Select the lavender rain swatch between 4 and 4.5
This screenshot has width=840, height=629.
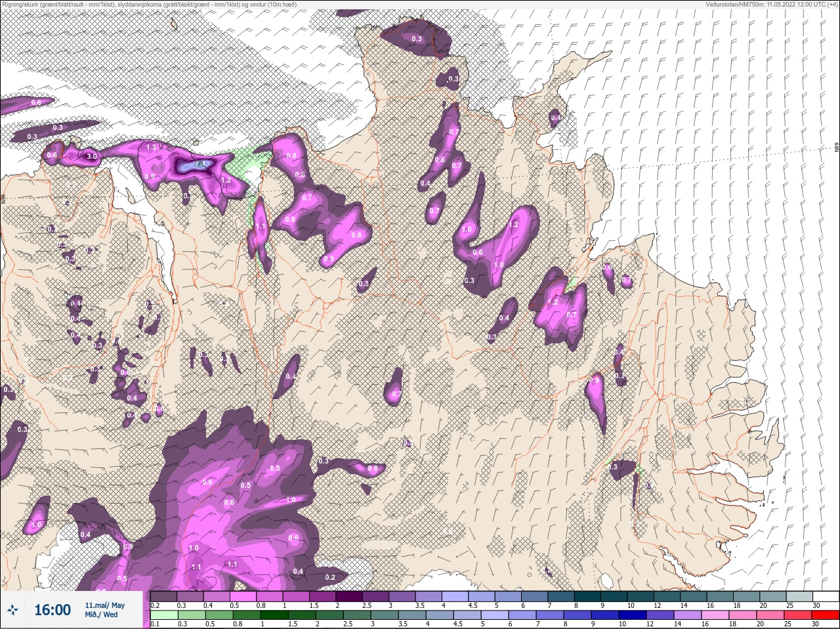(x=455, y=596)
